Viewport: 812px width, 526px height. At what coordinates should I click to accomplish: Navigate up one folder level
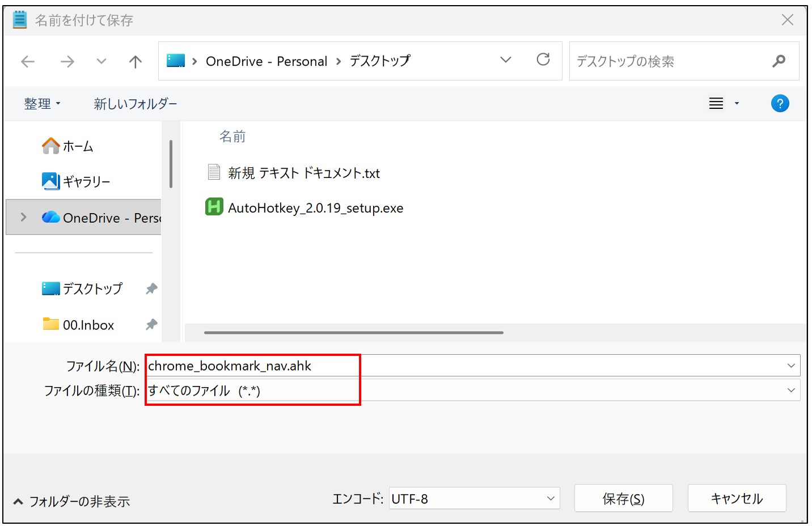pos(135,61)
